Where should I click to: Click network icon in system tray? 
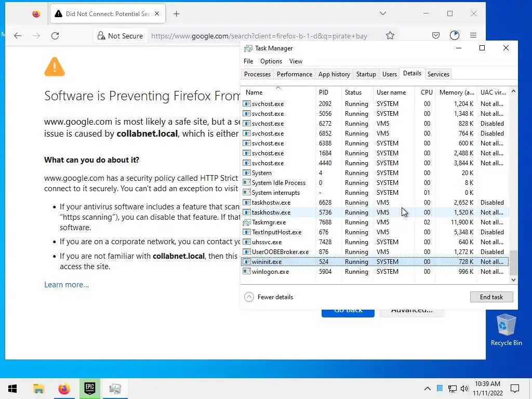click(x=453, y=389)
